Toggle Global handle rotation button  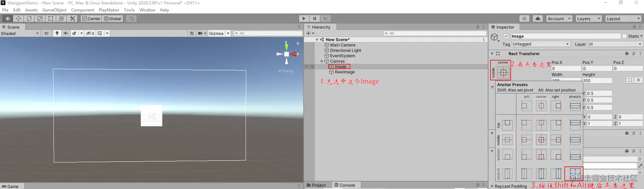click(112, 18)
